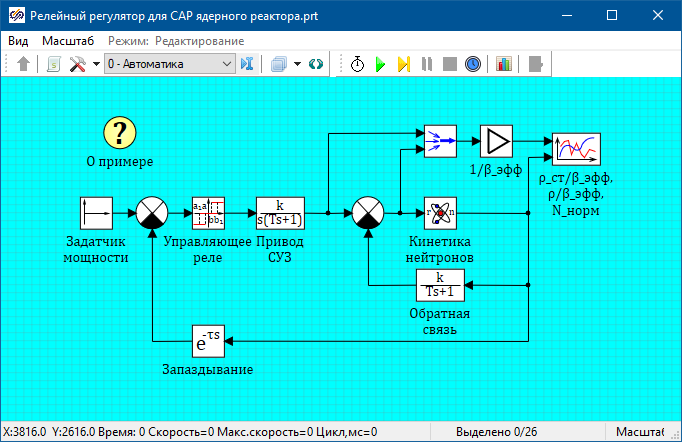Start the simulation with green play button
682x442 pixels.
tap(380, 64)
